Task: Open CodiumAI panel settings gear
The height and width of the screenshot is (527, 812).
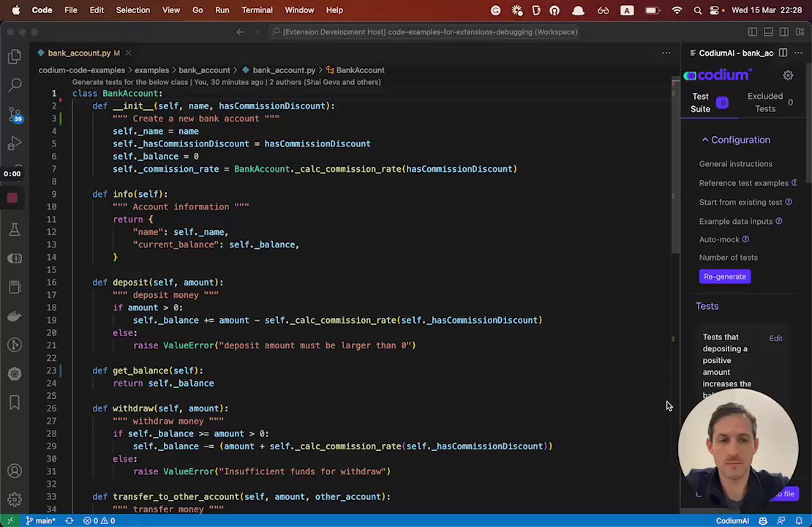Action: [x=788, y=75]
